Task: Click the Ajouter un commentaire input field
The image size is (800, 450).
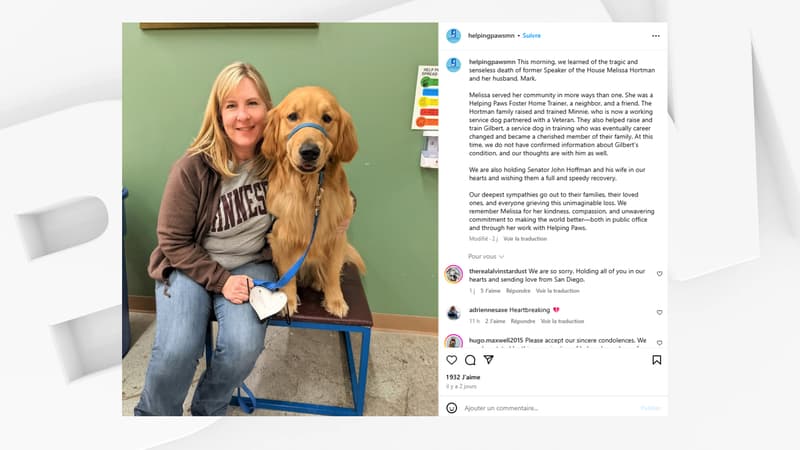Action: [x=551, y=408]
